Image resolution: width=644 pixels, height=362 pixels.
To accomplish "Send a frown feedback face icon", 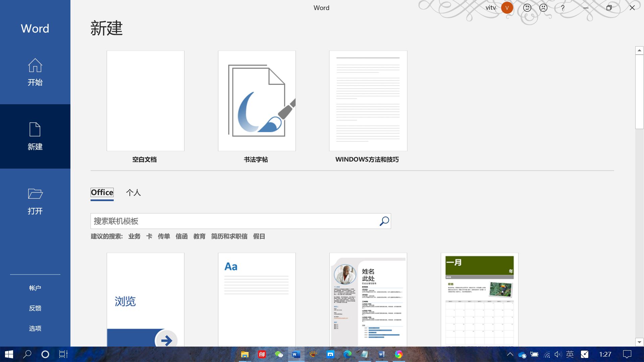I will 543,8.
